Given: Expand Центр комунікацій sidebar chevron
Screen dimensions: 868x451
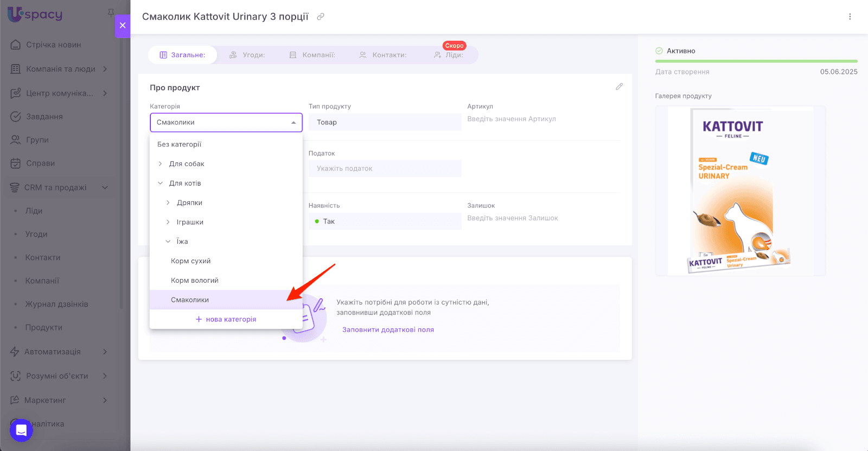Looking at the screenshot, I should click(105, 93).
